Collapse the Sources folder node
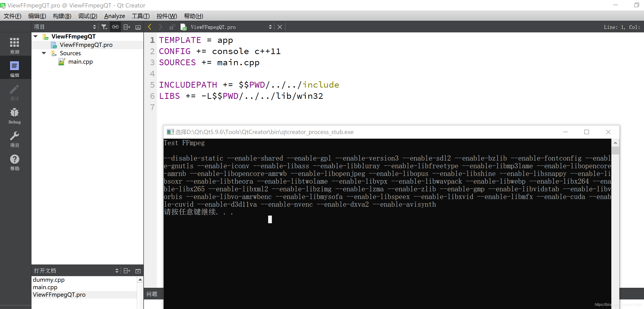This screenshot has height=309, width=644. click(44, 53)
